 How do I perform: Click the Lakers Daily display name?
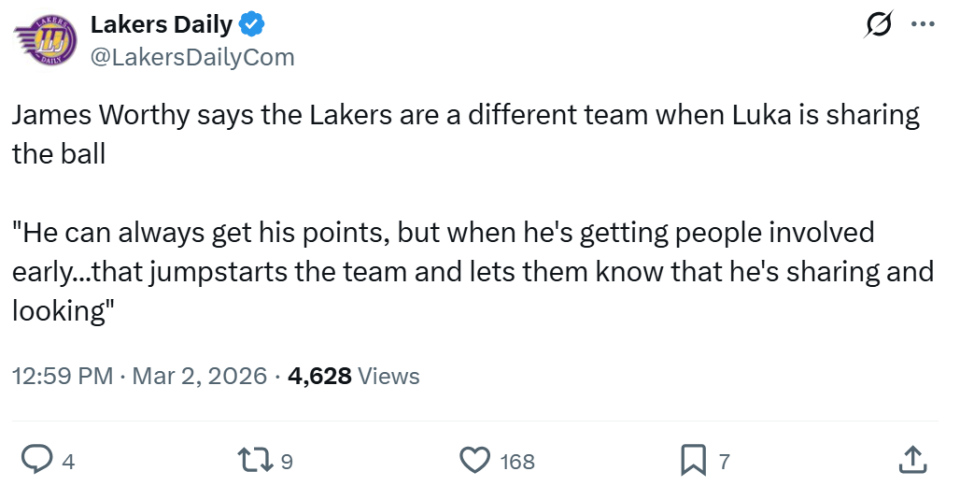click(161, 25)
